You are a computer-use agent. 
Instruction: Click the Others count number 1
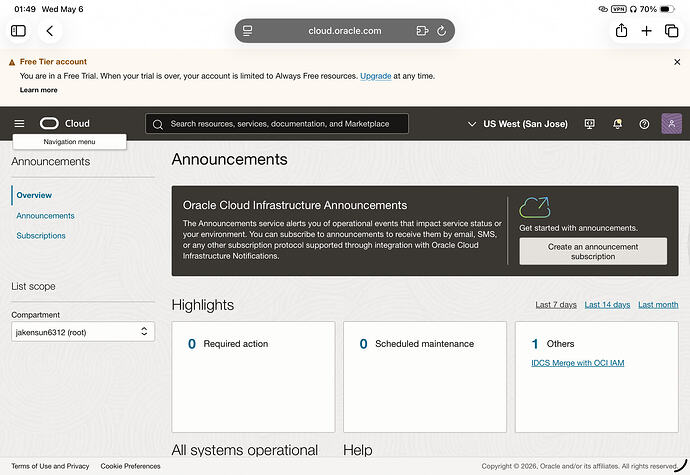(x=535, y=344)
